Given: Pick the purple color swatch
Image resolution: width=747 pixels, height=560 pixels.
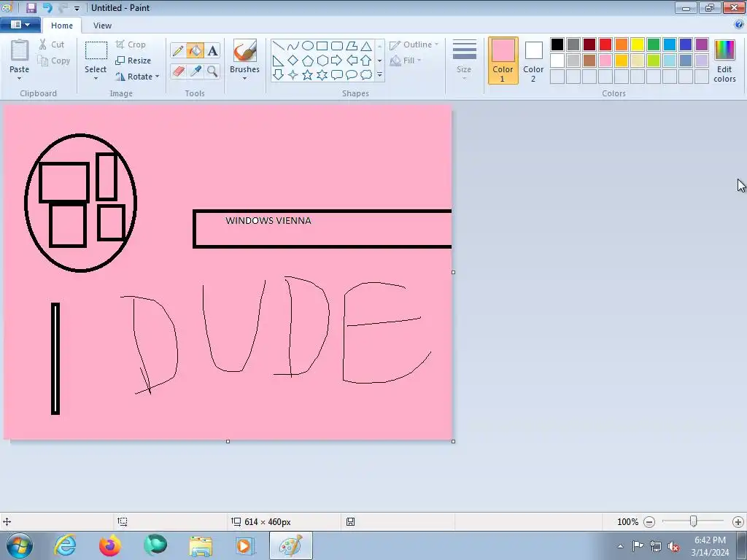Looking at the screenshot, I should [702, 44].
